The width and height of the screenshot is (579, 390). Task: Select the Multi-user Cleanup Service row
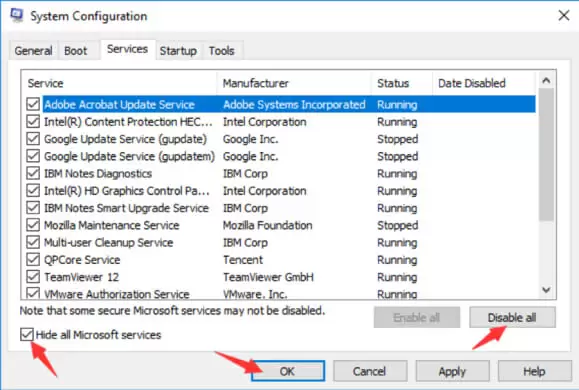pyautogui.click(x=281, y=243)
